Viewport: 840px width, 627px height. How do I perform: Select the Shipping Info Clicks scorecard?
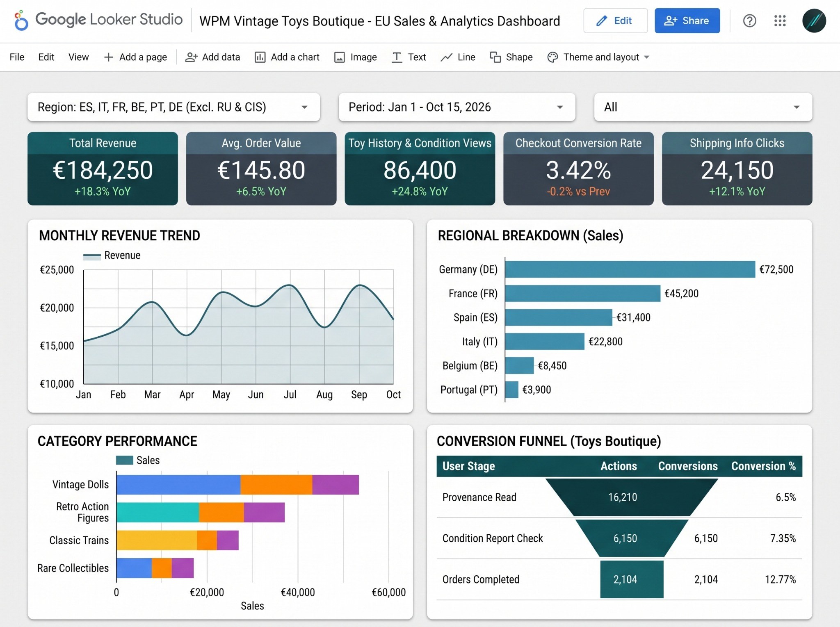pyautogui.click(x=737, y=169)
